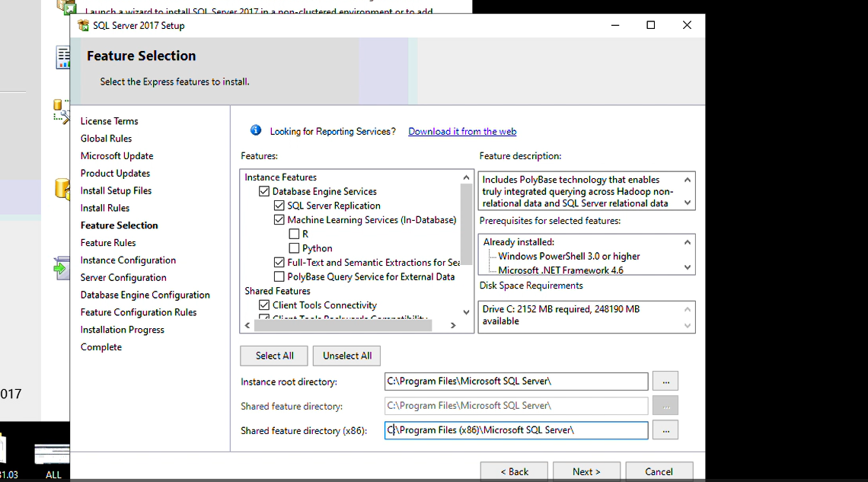The width and height of the screenshot is (868, 482).
Task: Click Windows PowerShell 3.0 or higher prerequisite
Action: tap(569, 256)
